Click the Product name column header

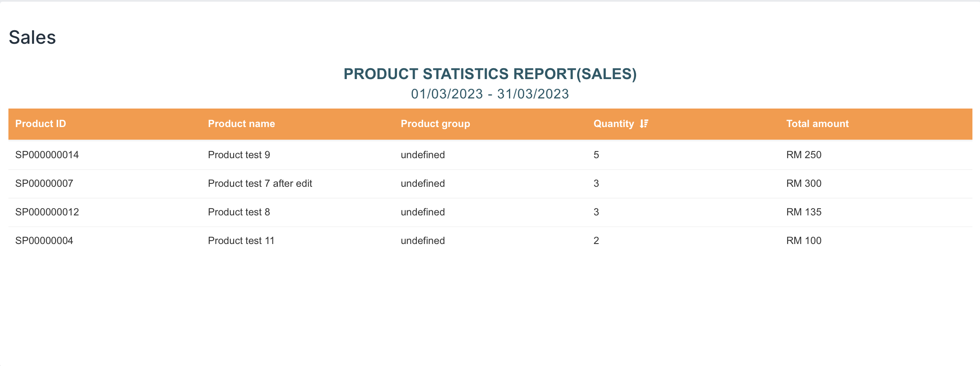(241, 124)
